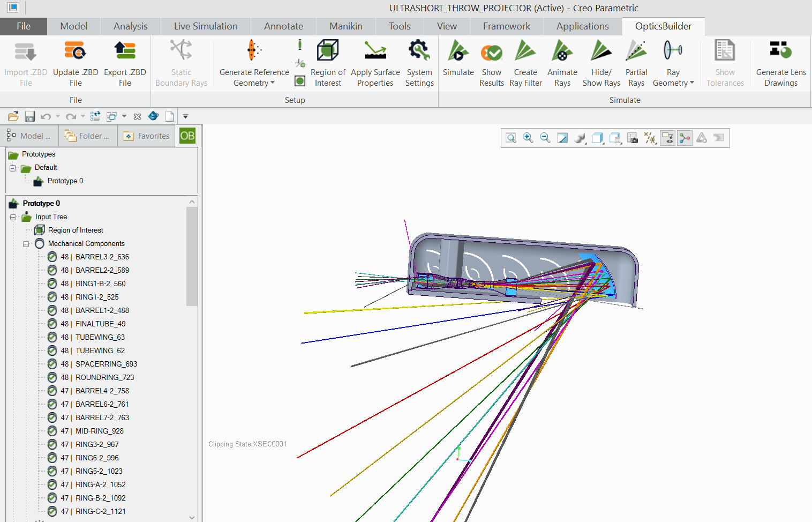812x522 pixels.
Task: Switch to Live Simulation tab
Action: coord(206,26)
